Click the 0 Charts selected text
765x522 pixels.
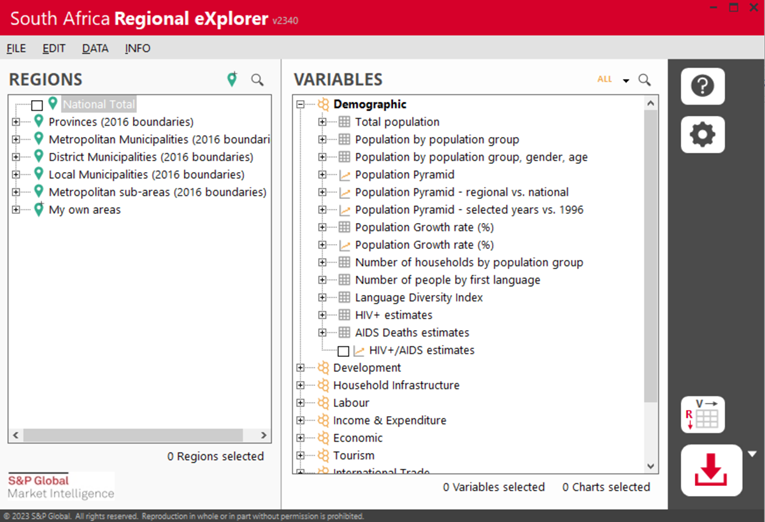pyautogui.click(x=606, y=487)
